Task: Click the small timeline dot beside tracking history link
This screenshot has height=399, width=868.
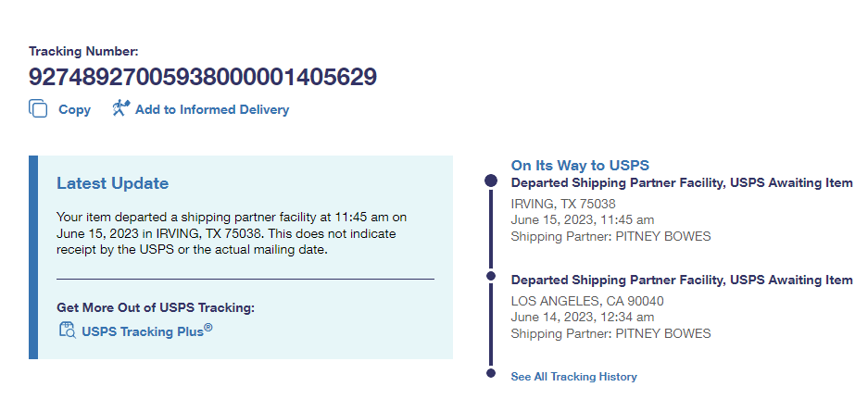Action: coord(491,373)
